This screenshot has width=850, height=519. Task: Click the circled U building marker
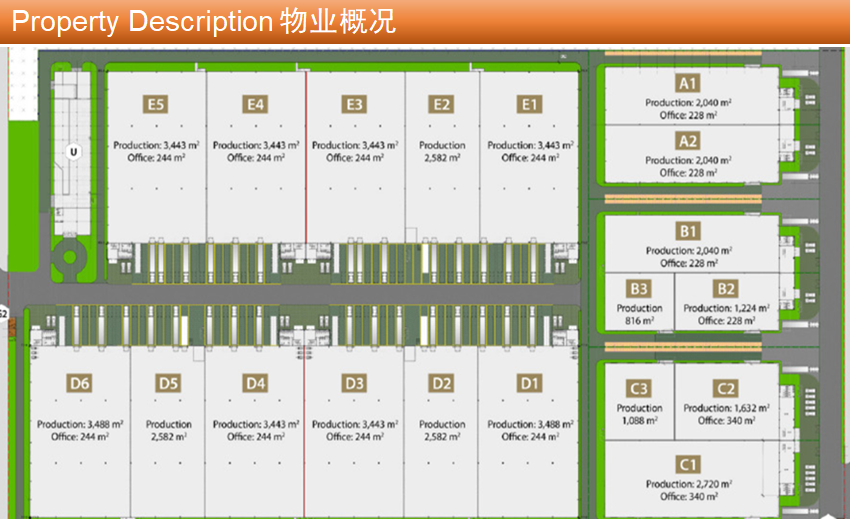[x=72, y=152]
